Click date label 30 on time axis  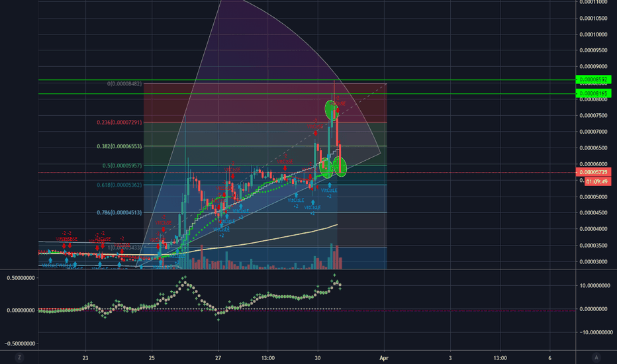318,358
